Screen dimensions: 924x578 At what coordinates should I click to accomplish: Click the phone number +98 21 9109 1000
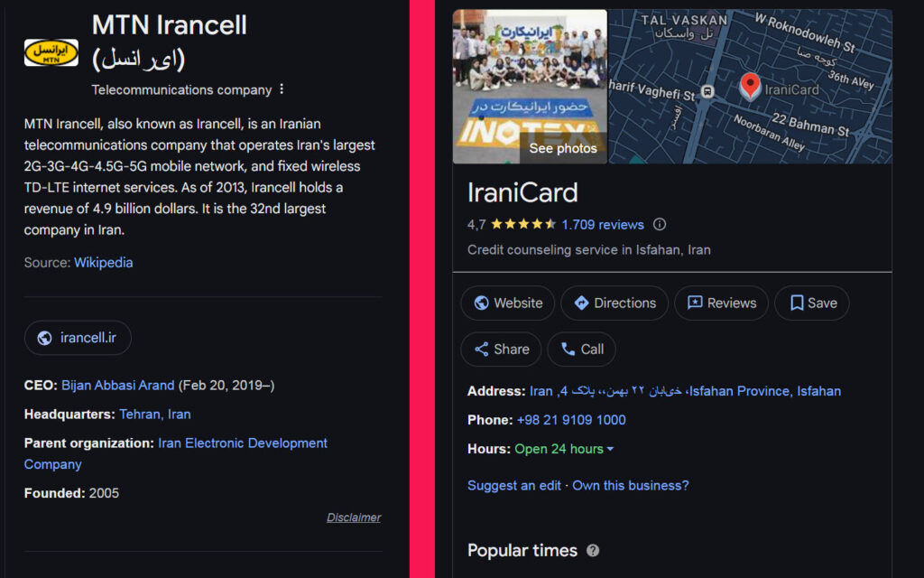tap(571, 420)
